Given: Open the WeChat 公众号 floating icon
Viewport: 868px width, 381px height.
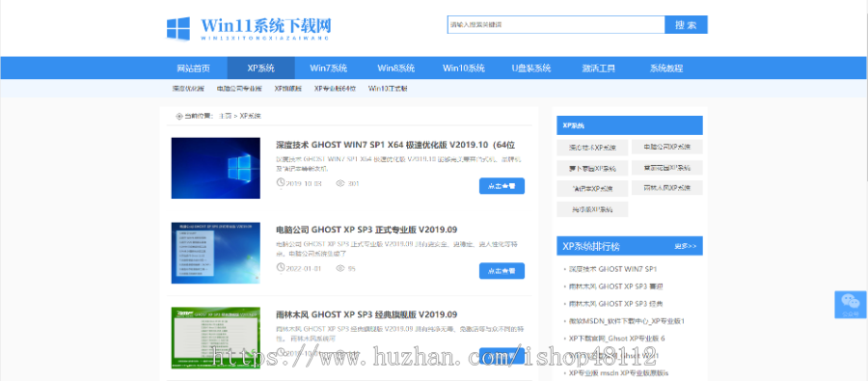Looking at the screenshot, I should (851, 304).
